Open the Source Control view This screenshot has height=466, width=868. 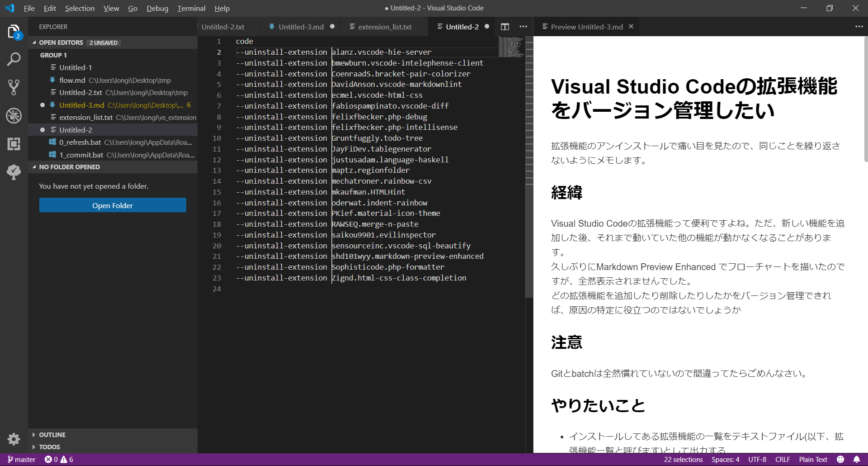pos(14,87)
